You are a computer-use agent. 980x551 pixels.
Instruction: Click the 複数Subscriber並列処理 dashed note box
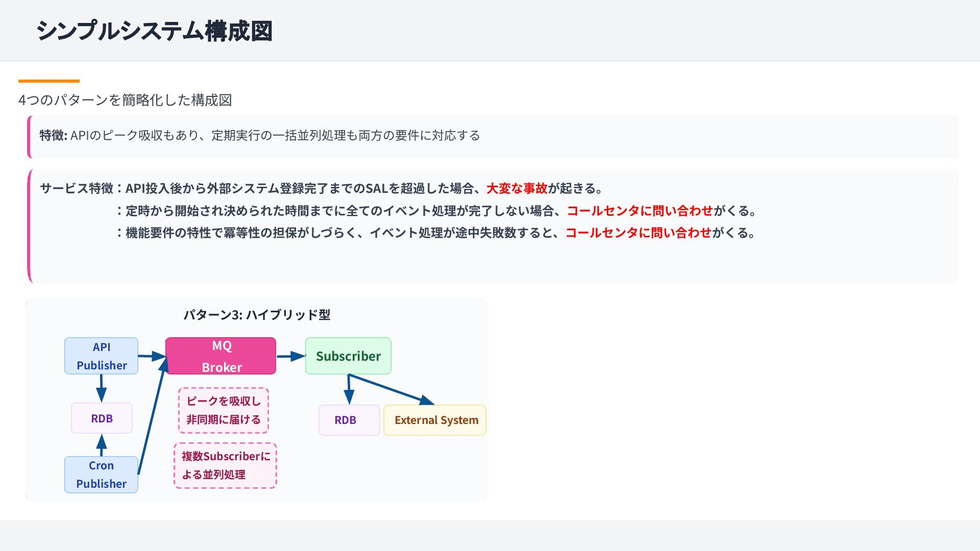(225, 465)
